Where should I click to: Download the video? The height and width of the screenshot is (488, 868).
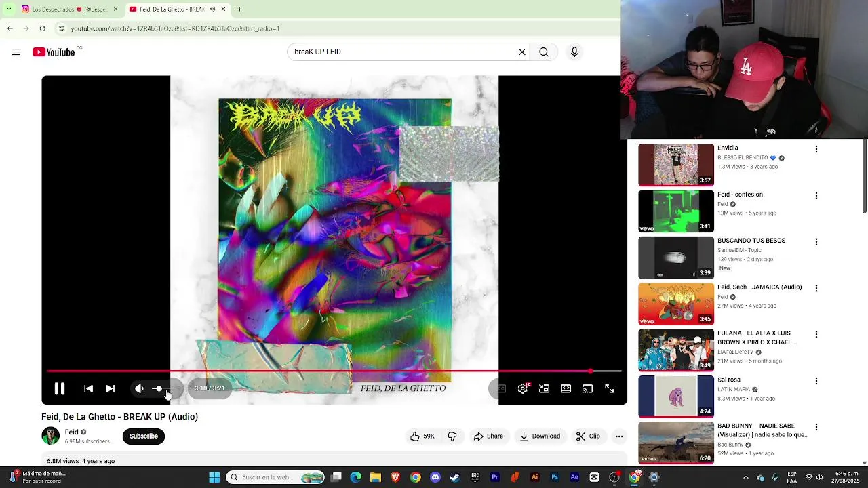tap(540, 436)
